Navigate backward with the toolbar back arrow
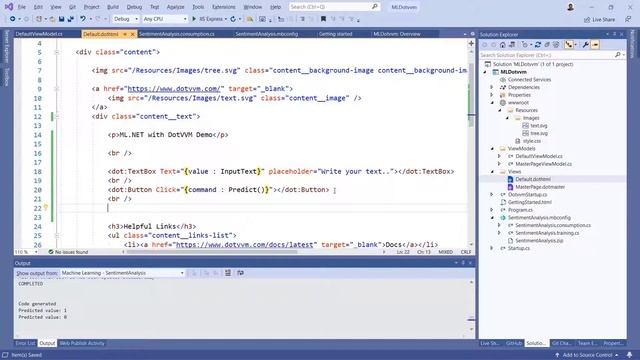The image size is (640, 360). [13, 19]
